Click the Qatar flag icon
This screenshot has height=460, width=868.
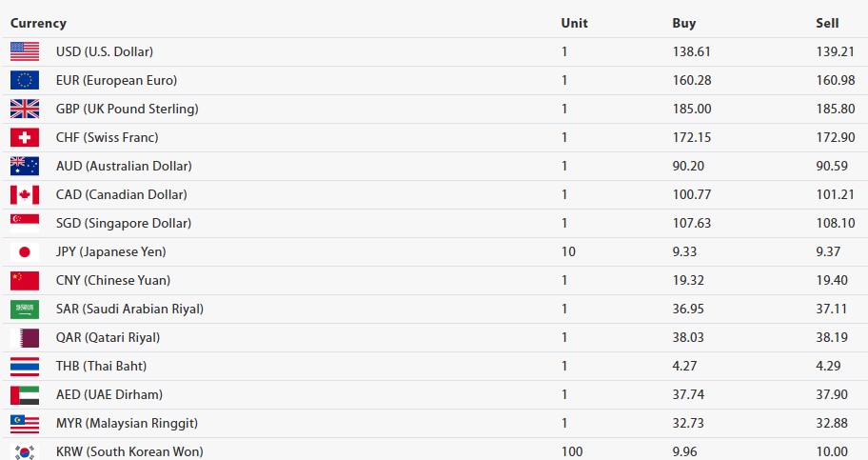point(25,337)
